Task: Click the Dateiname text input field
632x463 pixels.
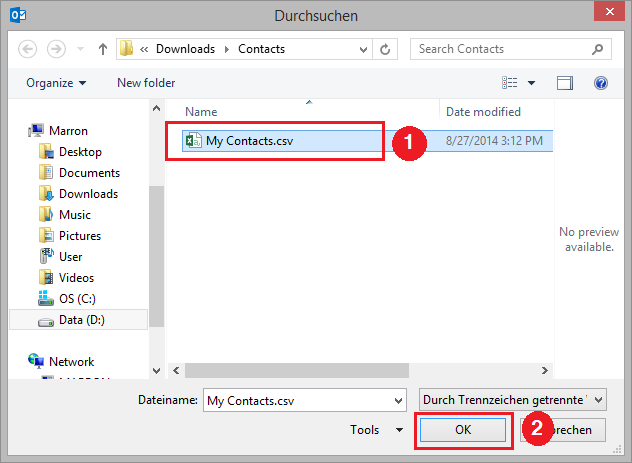Action: tap(303, 399)
